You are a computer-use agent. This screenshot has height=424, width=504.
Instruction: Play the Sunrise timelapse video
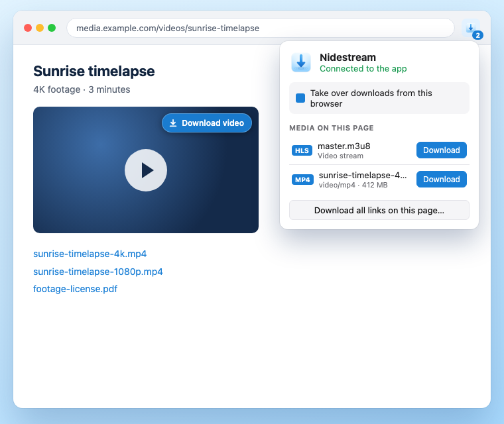click(146, 170)
